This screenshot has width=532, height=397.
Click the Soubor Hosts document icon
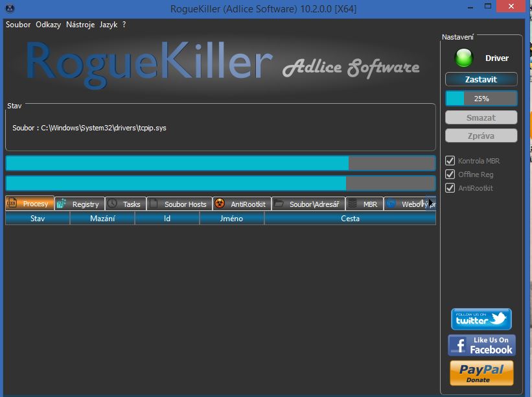[x=154, y=204]
